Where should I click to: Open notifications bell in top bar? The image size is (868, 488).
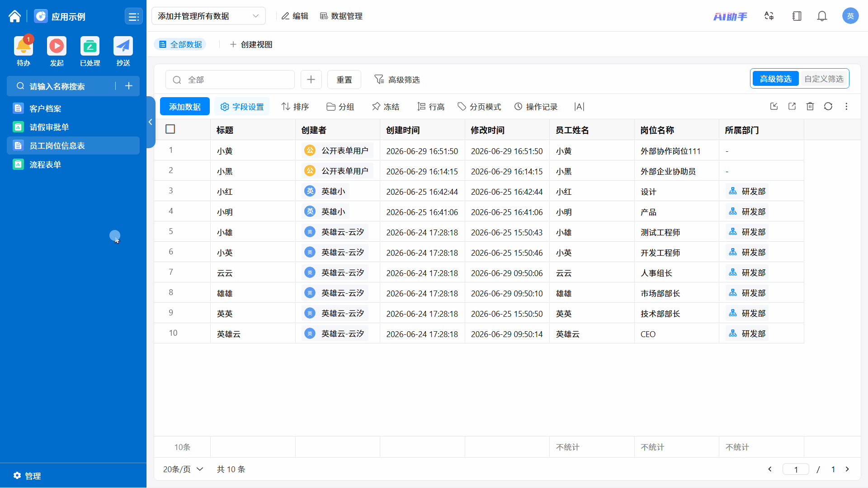coord(822,16)
